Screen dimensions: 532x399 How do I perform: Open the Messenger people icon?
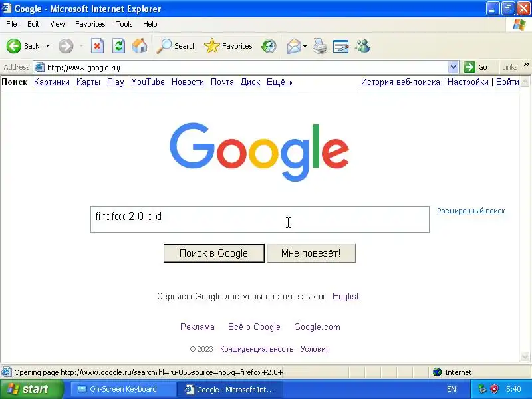(x=362, y=46)
